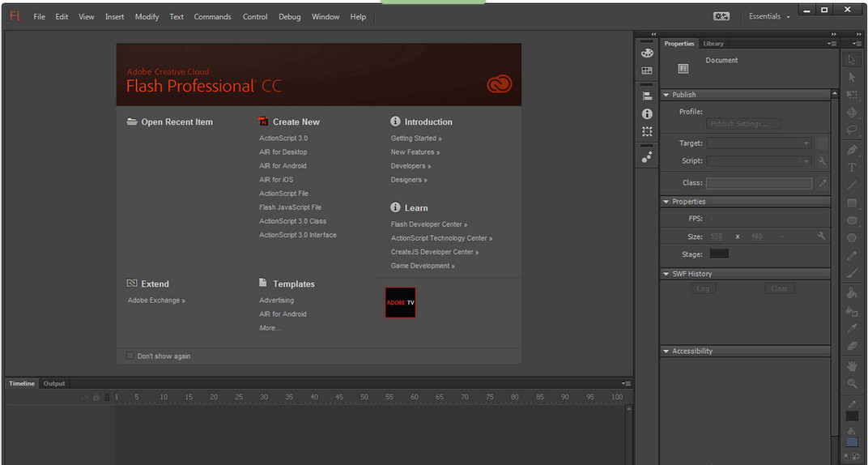Select the Eraser tool

point(852,345)
